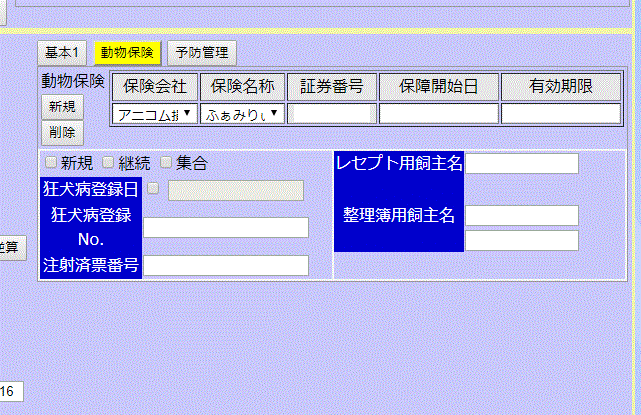This screenshot has width=641, height=415.
Task: Check the 集合 checkbox
Action: click(x=166, y=162)
